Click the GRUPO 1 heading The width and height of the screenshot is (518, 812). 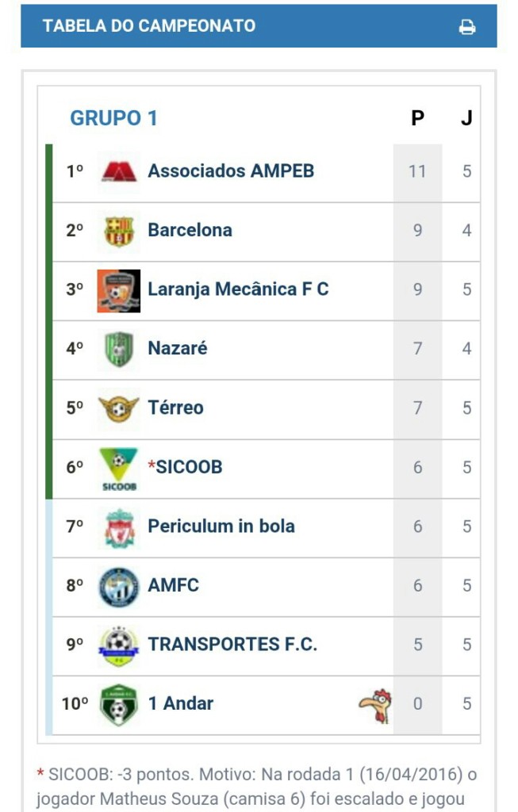113,118
